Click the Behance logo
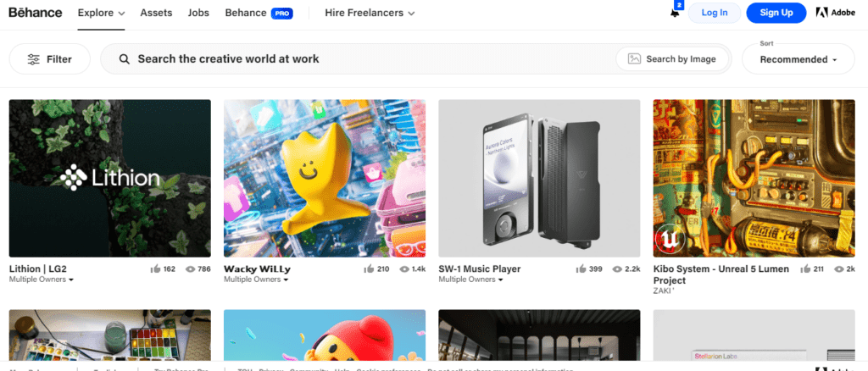Viewport: 868px width, 371px height. click(36, 12)
